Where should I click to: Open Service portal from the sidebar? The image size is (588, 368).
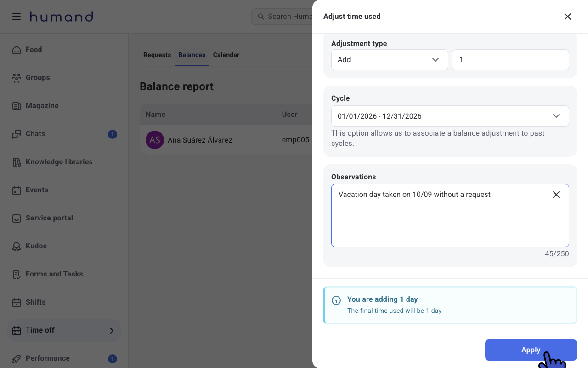coord(64,218)
